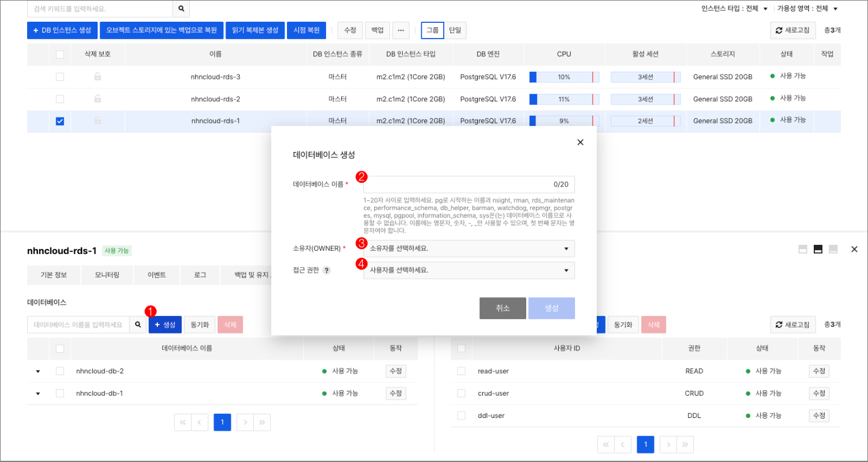Open the 소유자(OWNER) dropdown
This screenshot has width=868, height=462.
(x=469, y=248)
